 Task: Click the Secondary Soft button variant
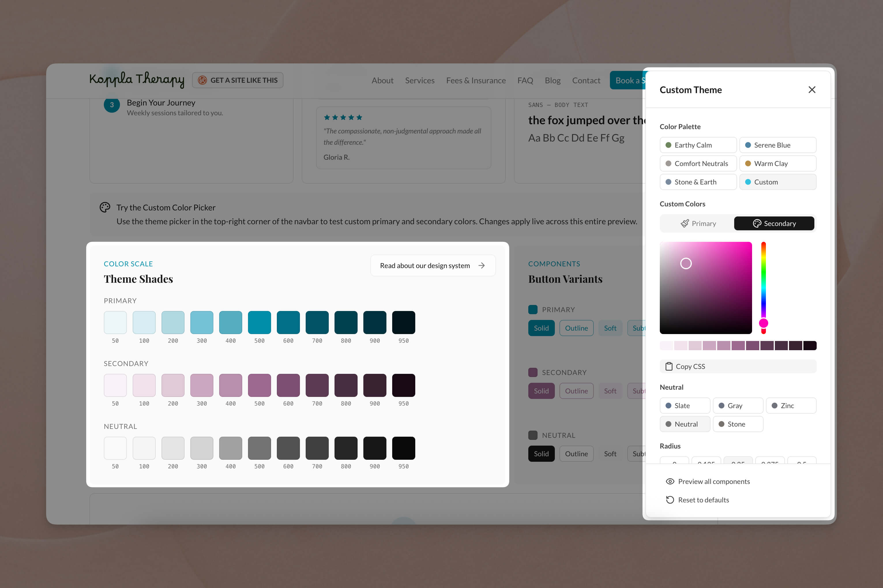[610, 391]
